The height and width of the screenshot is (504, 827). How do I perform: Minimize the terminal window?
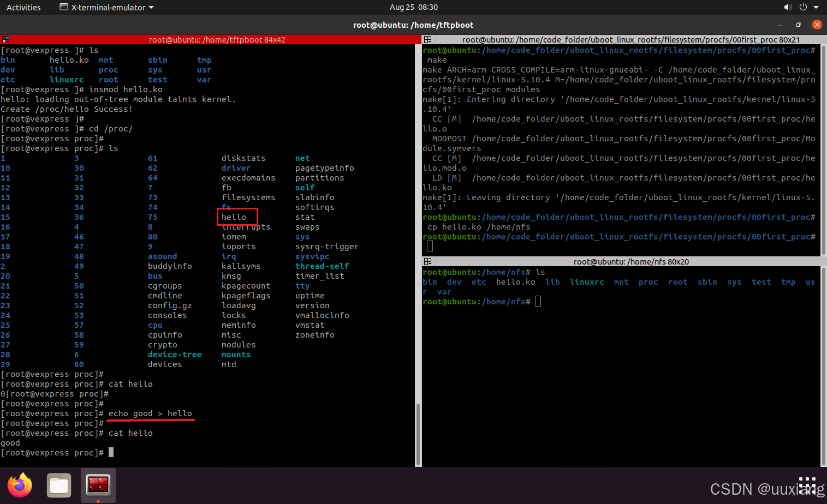[780, 25]
